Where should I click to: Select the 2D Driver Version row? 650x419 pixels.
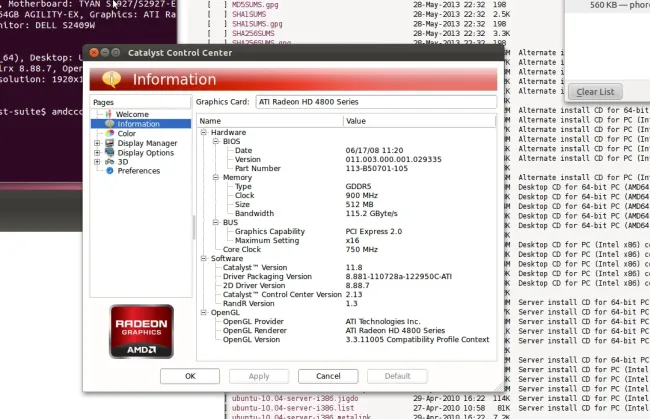tap(347, 286)
